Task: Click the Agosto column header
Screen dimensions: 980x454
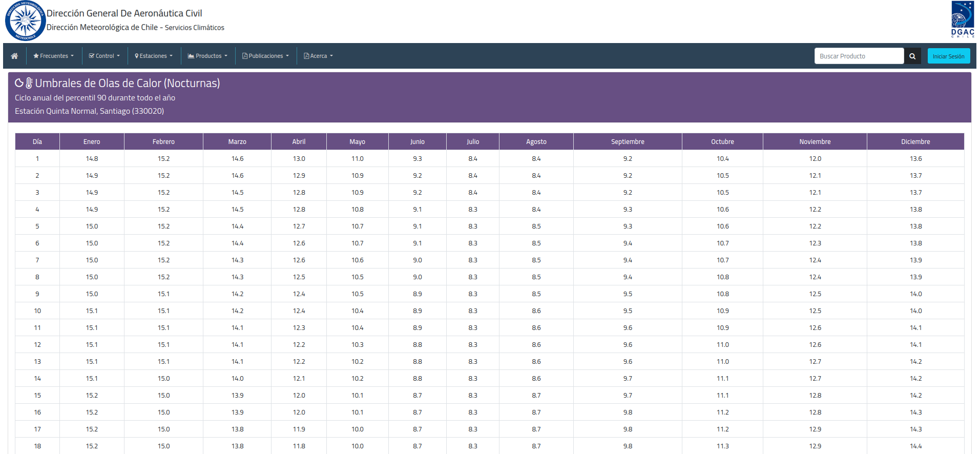Action: 536,141
